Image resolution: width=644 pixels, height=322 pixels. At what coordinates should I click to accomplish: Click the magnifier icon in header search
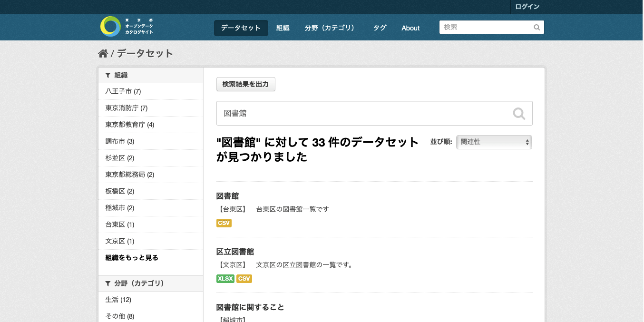[537, 28]
